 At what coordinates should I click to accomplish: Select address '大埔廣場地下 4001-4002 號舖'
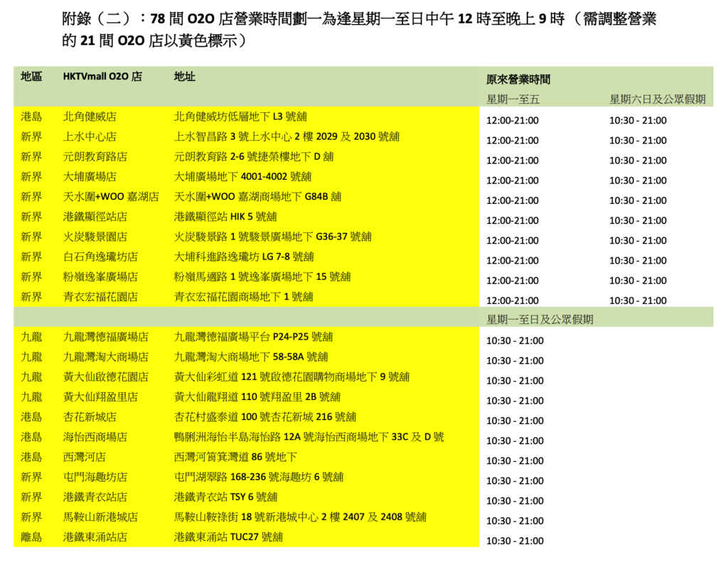243,176
